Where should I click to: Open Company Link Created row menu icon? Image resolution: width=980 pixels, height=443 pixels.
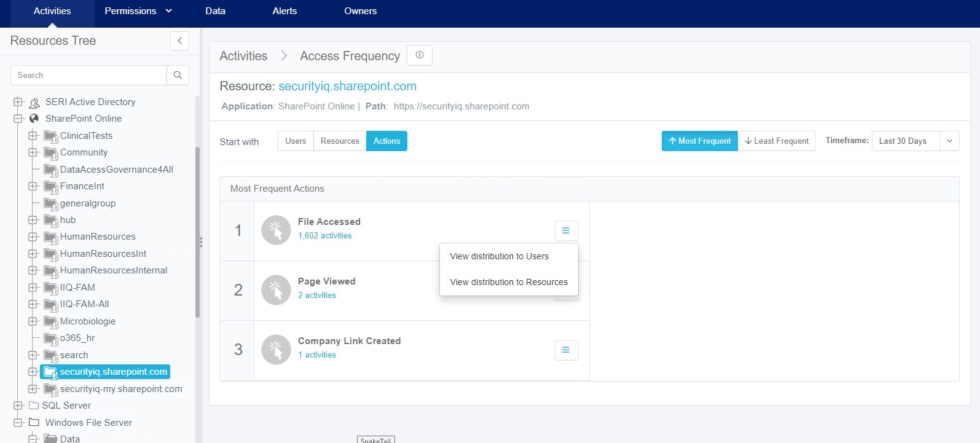pos(566,350)
